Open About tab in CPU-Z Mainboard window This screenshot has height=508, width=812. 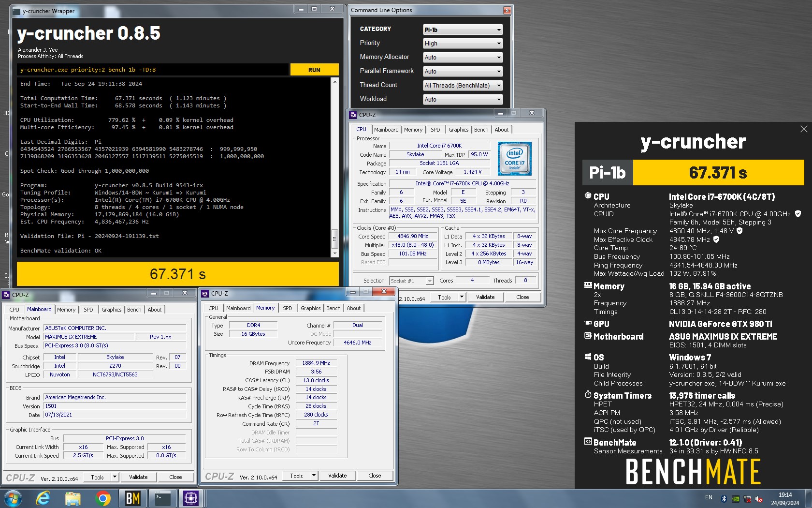pyautogui.click(x=155, y=310)
